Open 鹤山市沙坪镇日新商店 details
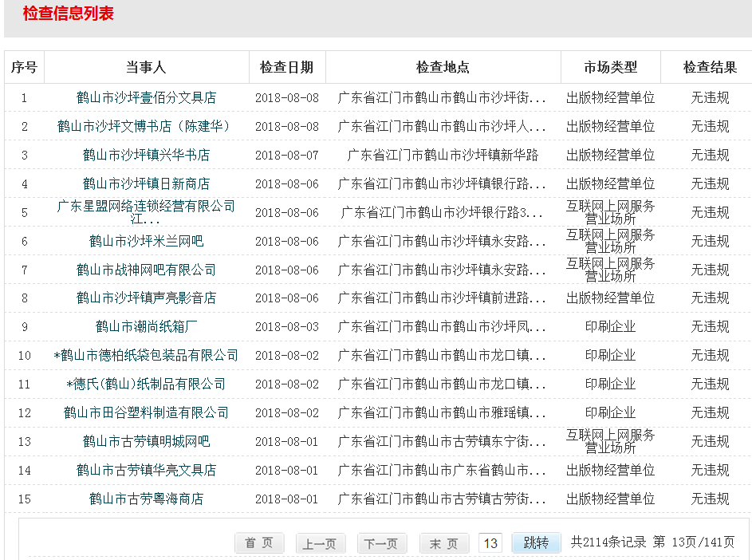 [x=146, y=184]
